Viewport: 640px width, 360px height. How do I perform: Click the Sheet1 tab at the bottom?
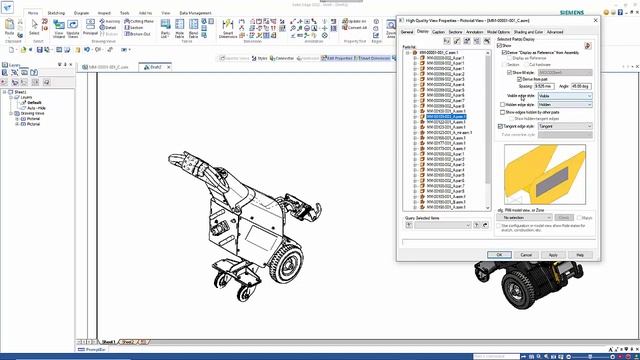(108, 342)
